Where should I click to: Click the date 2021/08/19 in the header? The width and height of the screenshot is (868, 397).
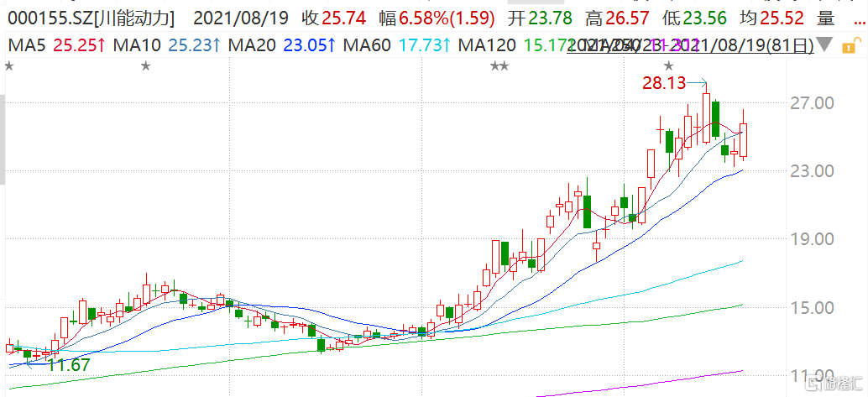coord(241,18)
